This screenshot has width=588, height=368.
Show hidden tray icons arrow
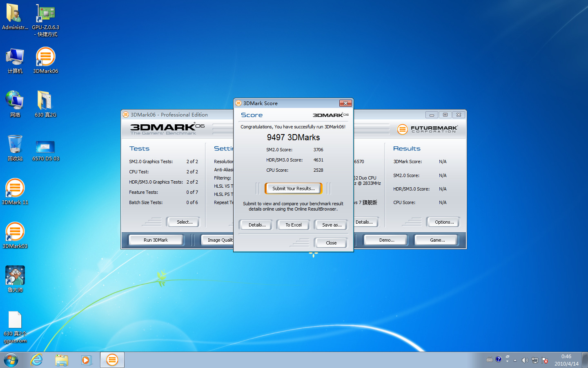pos(515,360)
